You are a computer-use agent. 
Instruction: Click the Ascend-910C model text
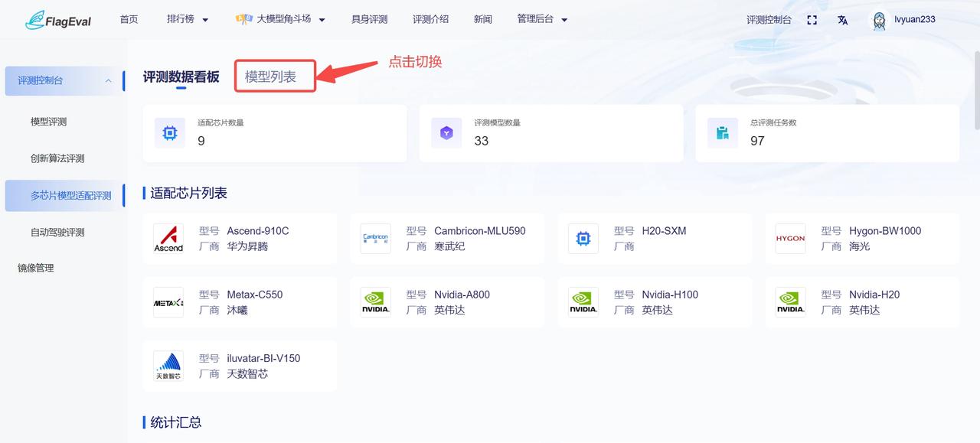(x=258, y=231)
